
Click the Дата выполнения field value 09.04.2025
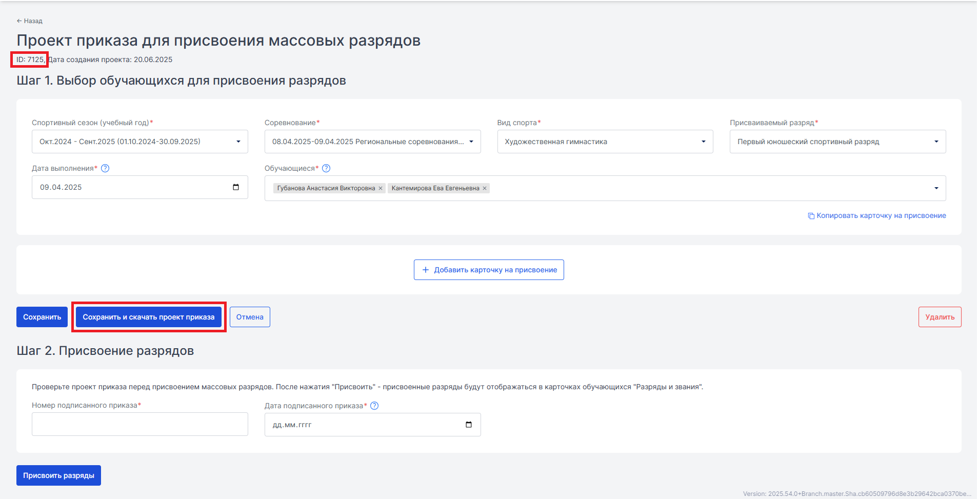tap(61, 187)
